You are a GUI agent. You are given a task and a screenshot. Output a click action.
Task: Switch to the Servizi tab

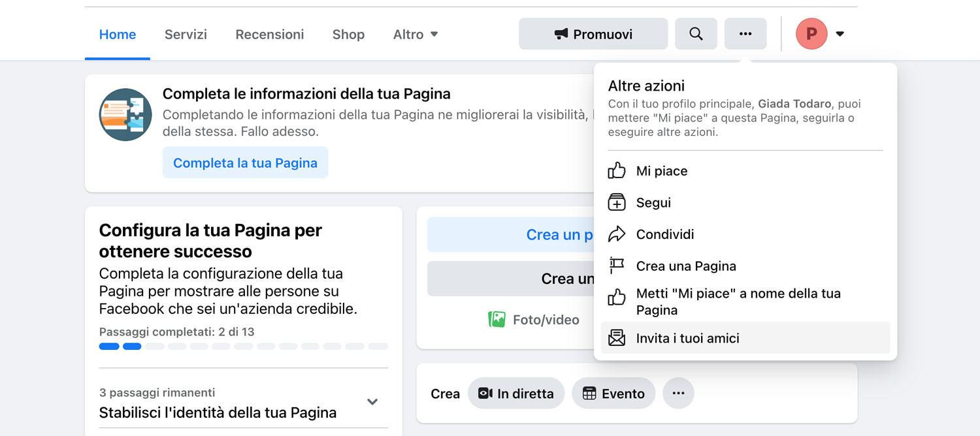tap(186, 35)
